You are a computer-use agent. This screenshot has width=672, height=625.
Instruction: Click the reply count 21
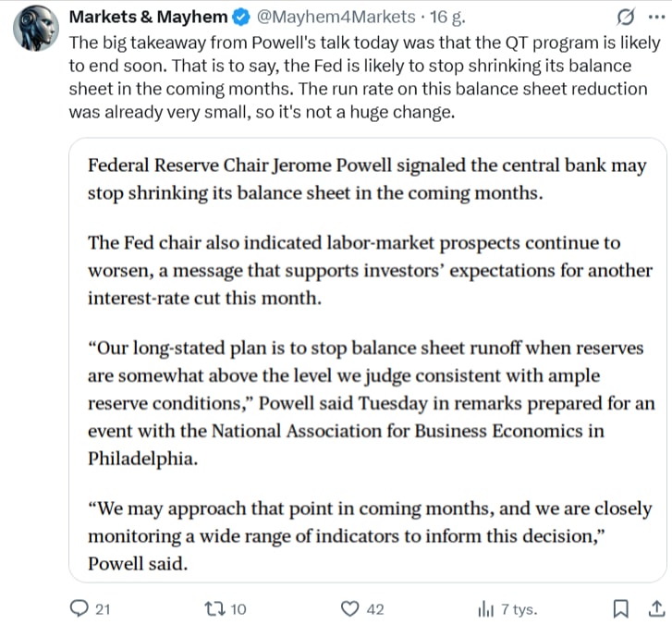104,608
